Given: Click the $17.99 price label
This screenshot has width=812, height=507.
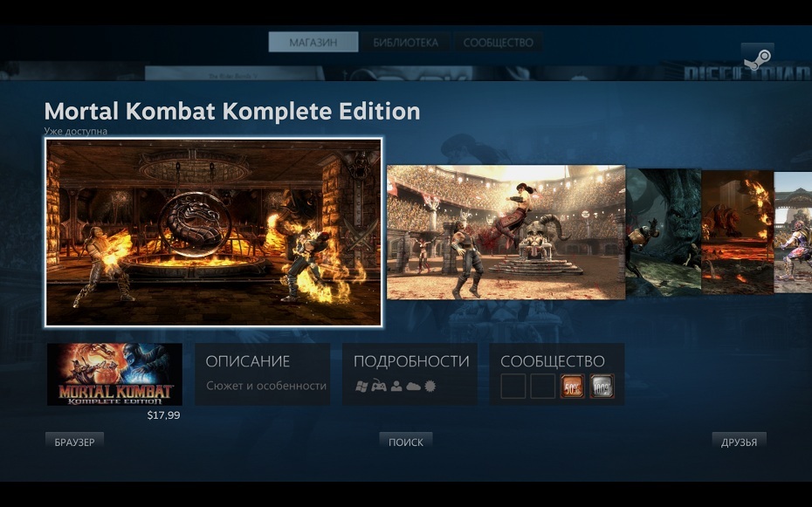Looking at the screenshot, I should (163, 415).
